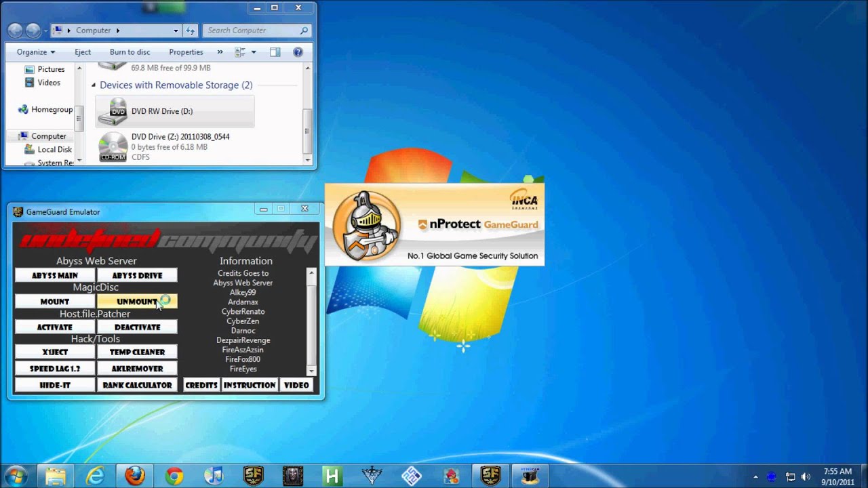The width and height of the screenshot is (868, 488).
Task: Click the ABYSS DRIVE button
Action: pos(137,275)
